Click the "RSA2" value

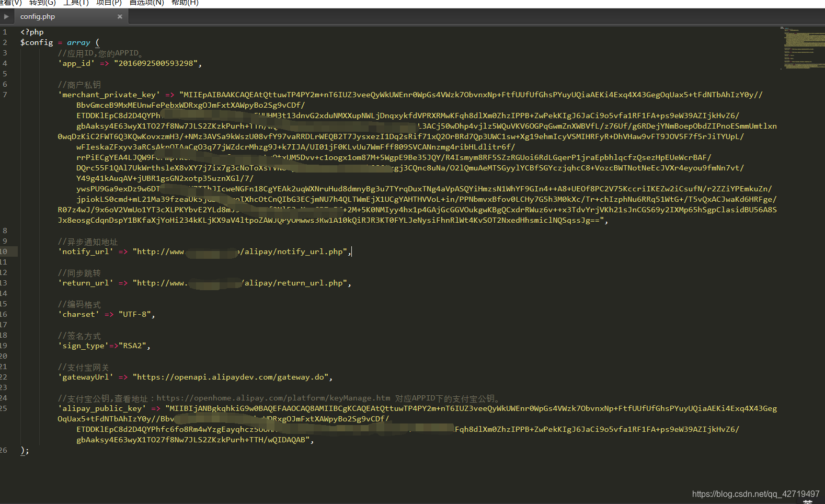[x=133, y=346]
